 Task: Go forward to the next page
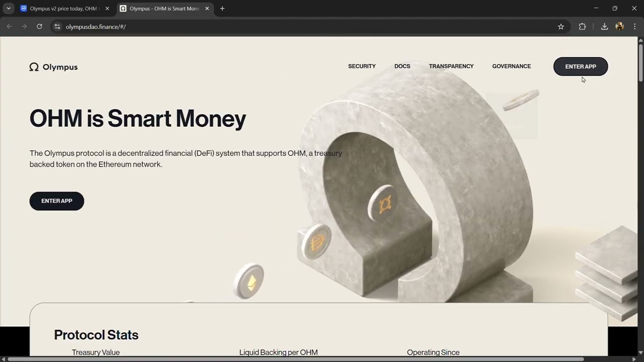coord(24,27)
